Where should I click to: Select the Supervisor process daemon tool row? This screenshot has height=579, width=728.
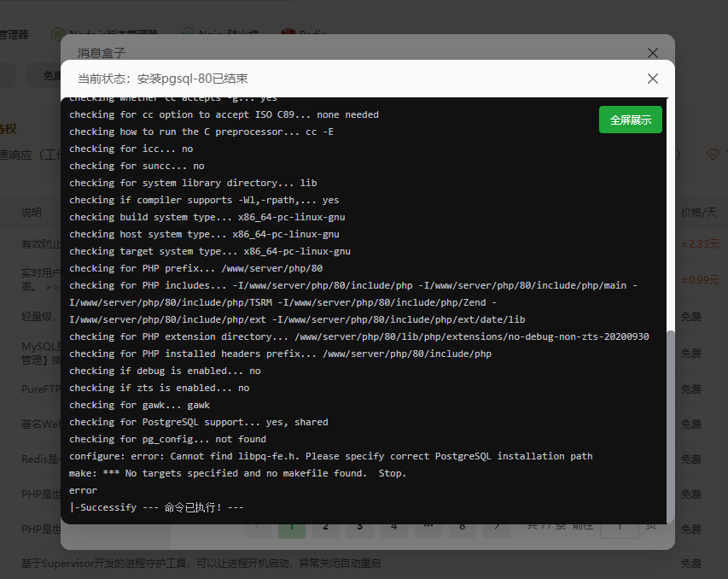(201, 564)
